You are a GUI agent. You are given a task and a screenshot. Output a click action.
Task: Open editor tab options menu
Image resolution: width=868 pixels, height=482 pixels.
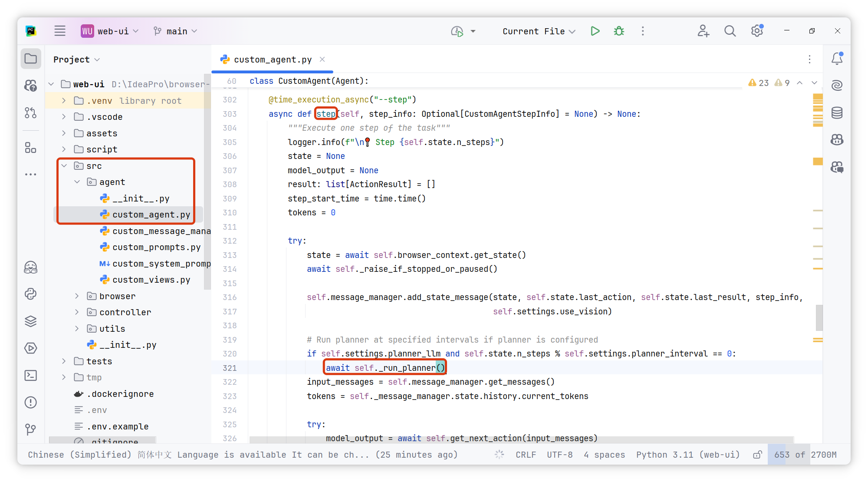tap(810, 59)
